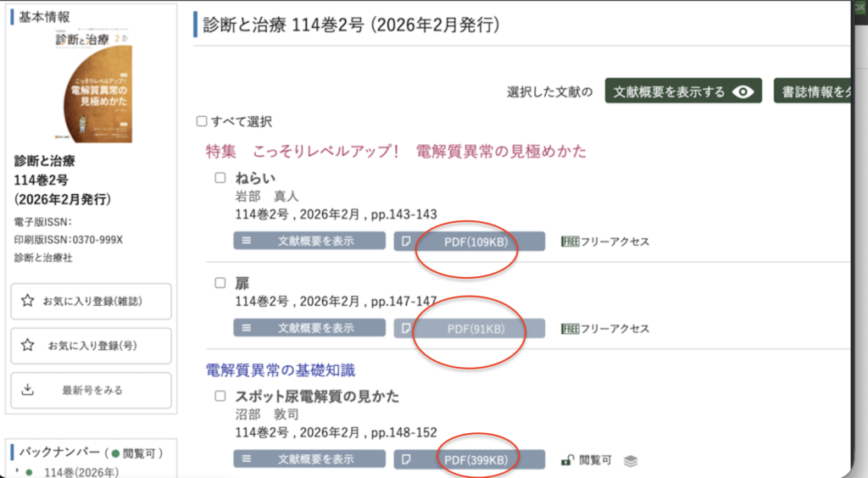Click the stacked layers icon after 閲覧可
The height and width of the screenshot is (478, 868).
pyautogui.click(x=630, y=460)
